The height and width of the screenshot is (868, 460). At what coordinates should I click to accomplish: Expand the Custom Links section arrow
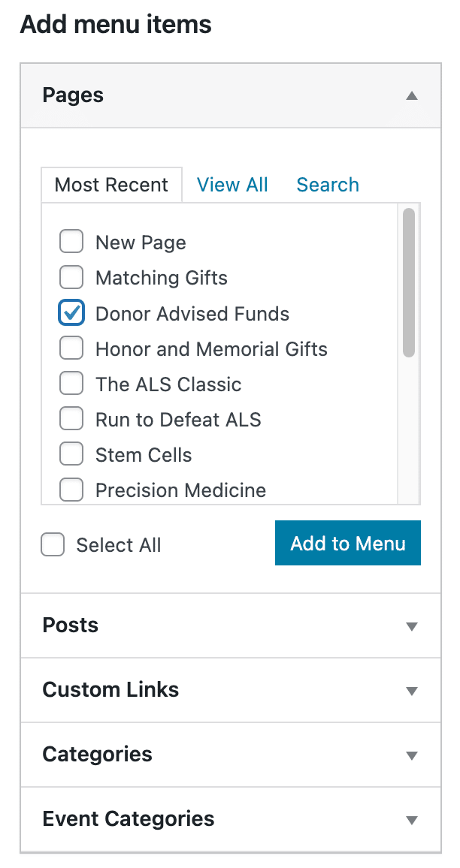[411, 691]
